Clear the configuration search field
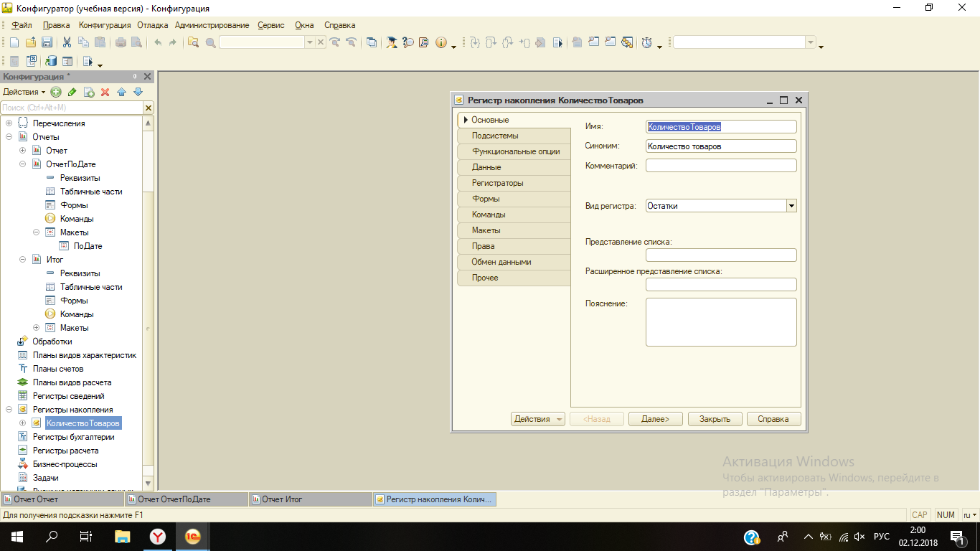The image size is (980, 551). click(149, 108)
